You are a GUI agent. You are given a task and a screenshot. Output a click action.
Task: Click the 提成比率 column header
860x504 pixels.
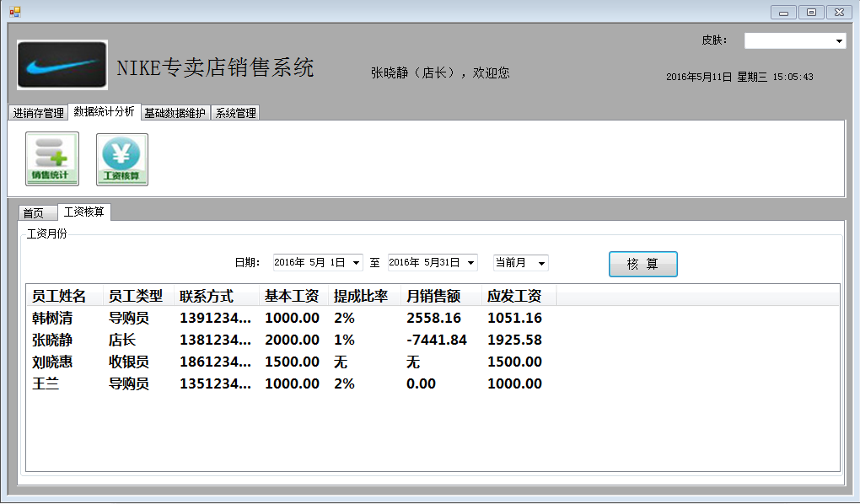[364, 296]
